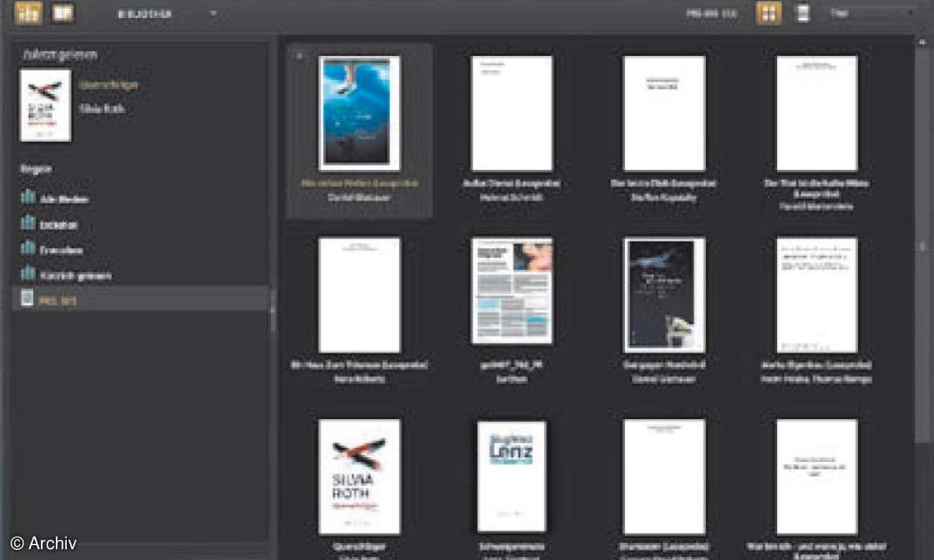
Task: Click the Schweigeminute title text
Action: tap(511, 547)
